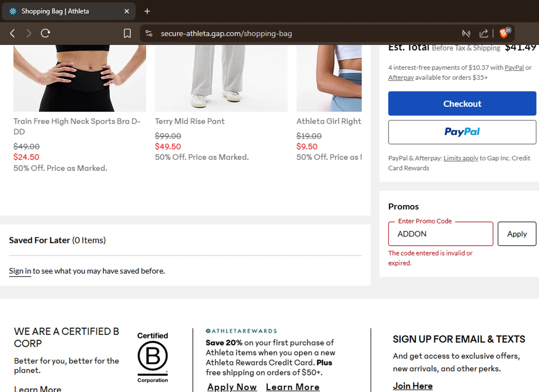Open the Afterpay link

point(401,78)
